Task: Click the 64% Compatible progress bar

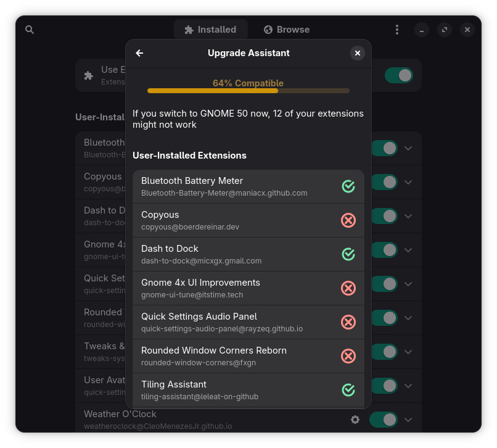Action: 248,91
